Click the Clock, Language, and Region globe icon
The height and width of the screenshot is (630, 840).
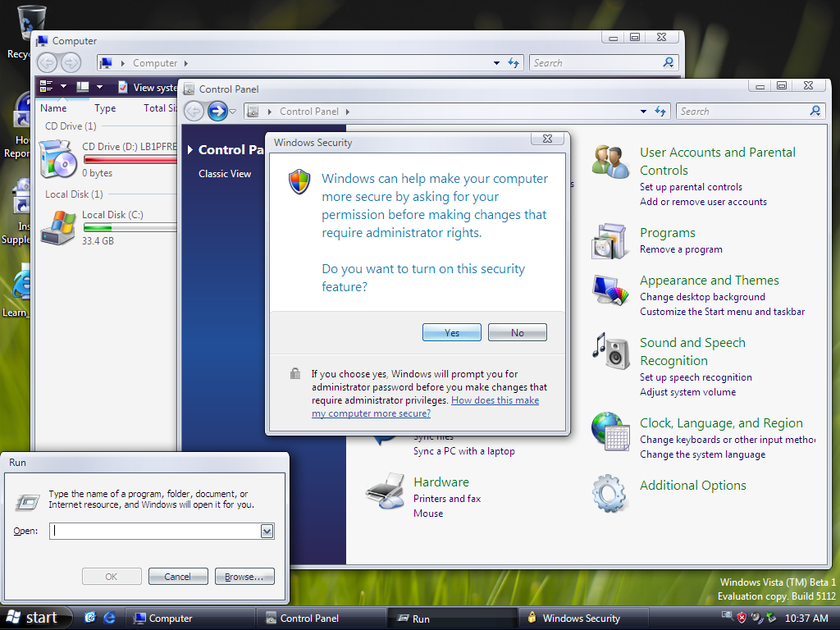click(x=610, y=431)
